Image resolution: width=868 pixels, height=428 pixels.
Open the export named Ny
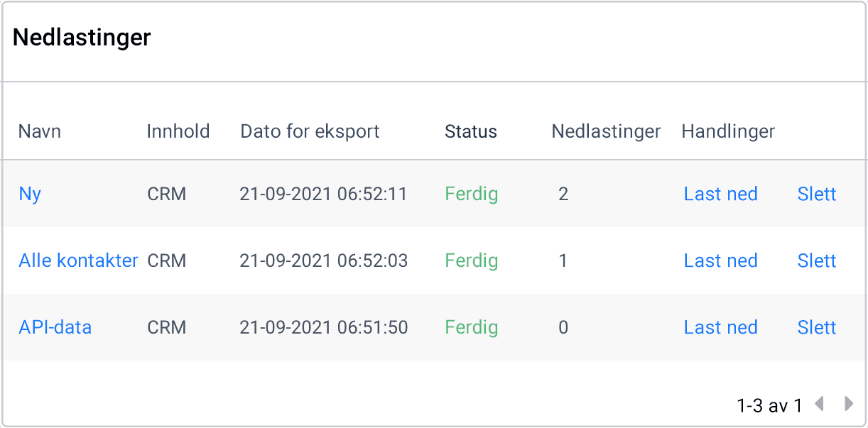point(30,194)
